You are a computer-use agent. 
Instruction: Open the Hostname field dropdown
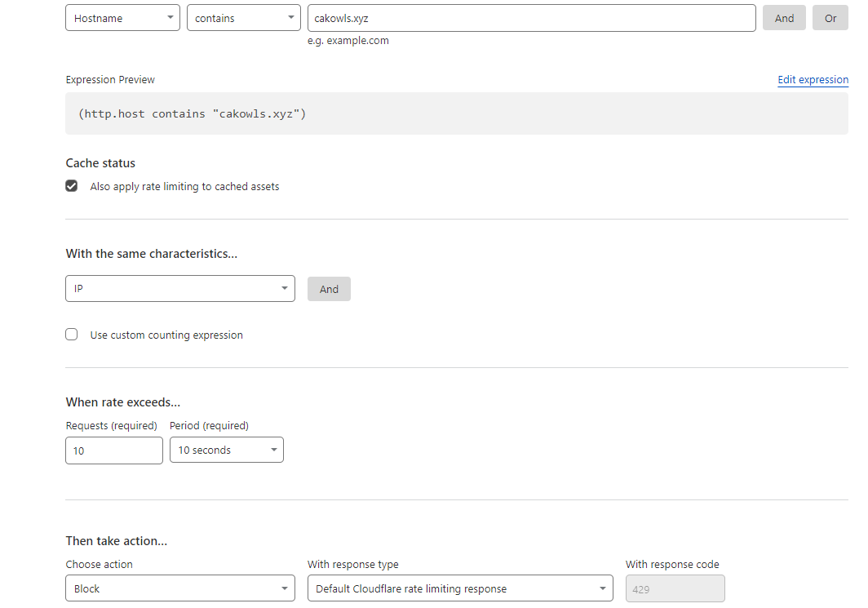point(122,18)
